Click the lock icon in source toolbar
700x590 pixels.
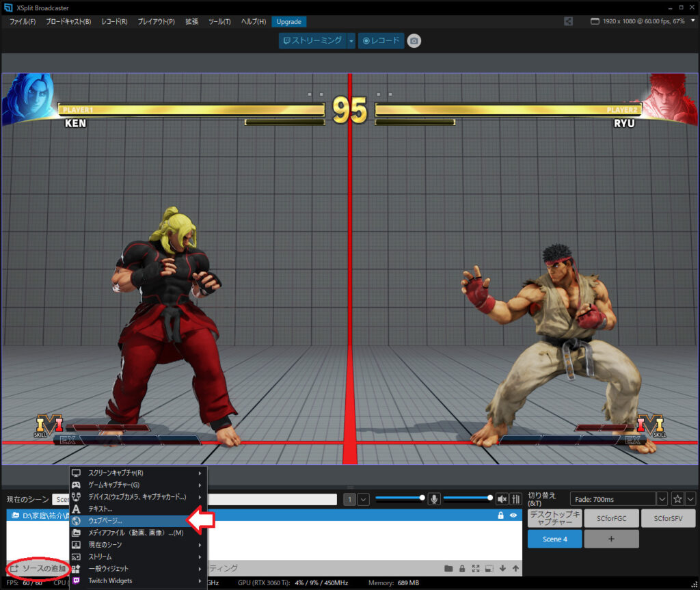pyautogui.click(x=462, y=568)
